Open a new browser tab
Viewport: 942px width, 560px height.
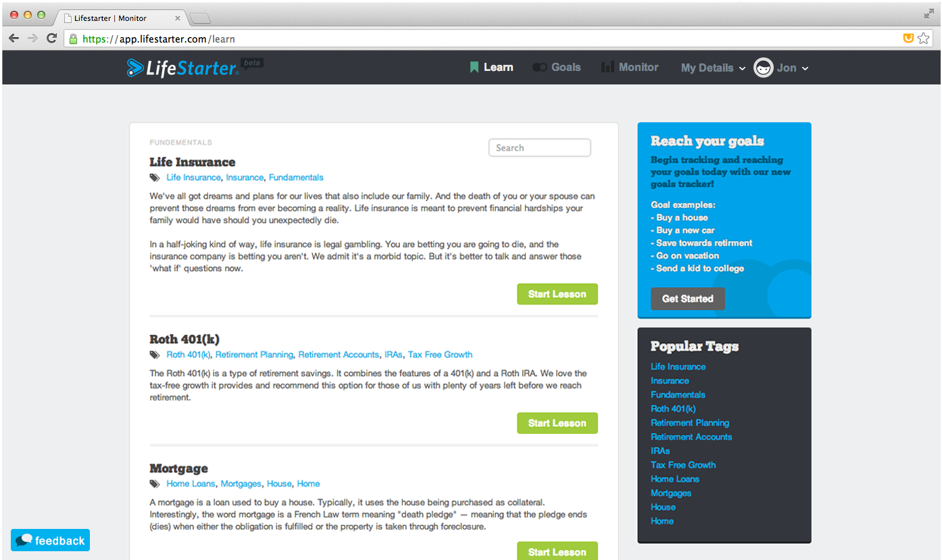point(200,18)
